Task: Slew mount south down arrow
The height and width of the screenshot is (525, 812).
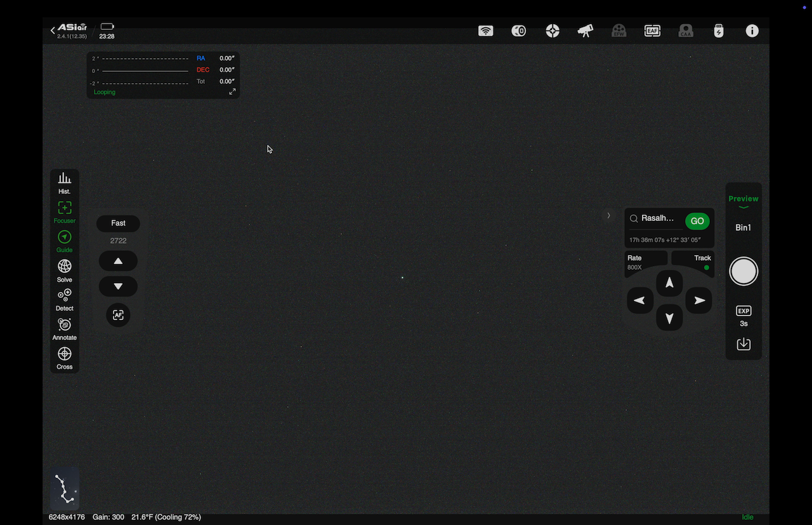Action: (669, 317)
